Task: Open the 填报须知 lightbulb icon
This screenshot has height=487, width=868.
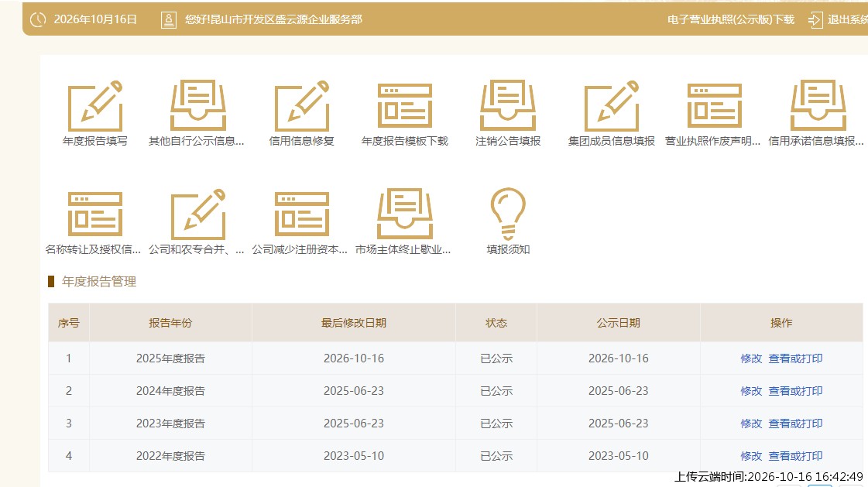Action: point(508,214)
